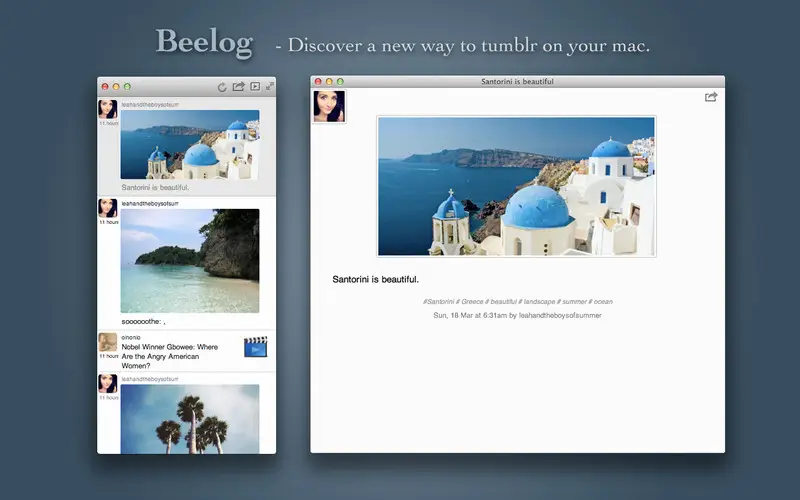800x500 pixels.
Task: Click the avatar beside the palm trees post
Action: pyautogui.click(x=108, y=384)
